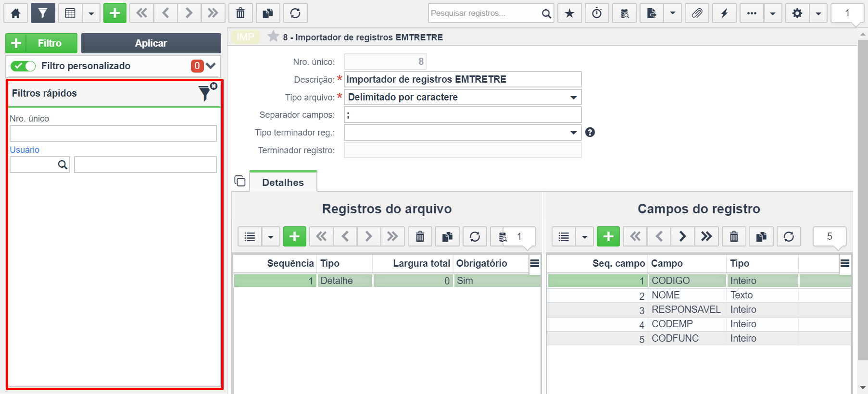Open the timer/stopwatch icon
This screenshot has width=868, height=394.
pos(597,13)
